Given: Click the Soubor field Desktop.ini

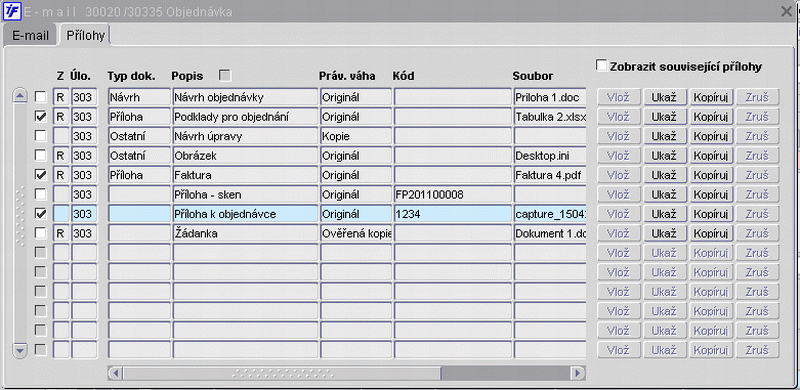Looking at the screenshot, I should 549,155.
